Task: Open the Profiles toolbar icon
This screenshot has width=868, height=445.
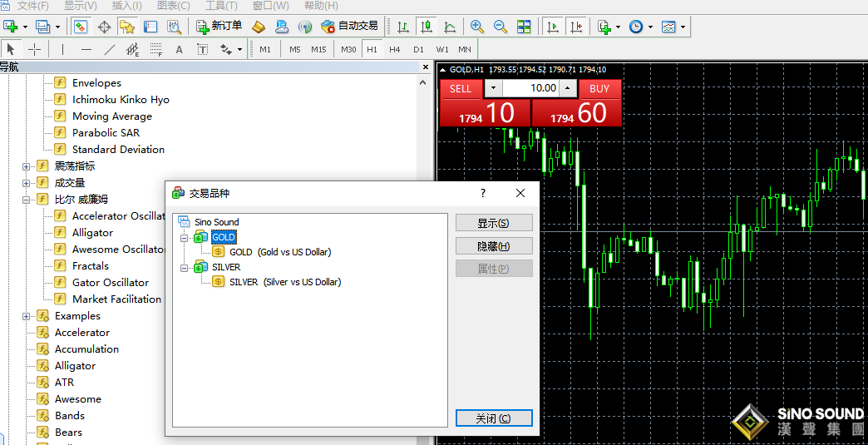Action: click(43, 26)
